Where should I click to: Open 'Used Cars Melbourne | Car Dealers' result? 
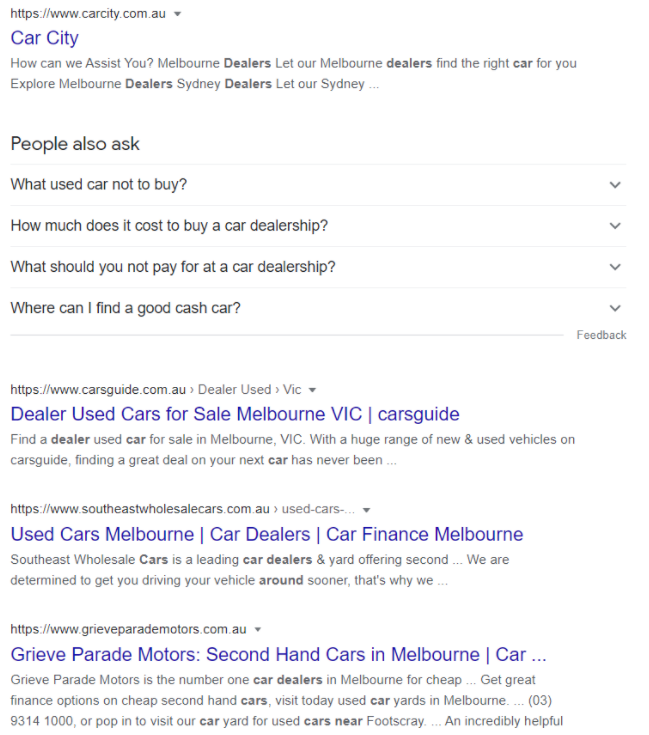[x=266, y=534]
